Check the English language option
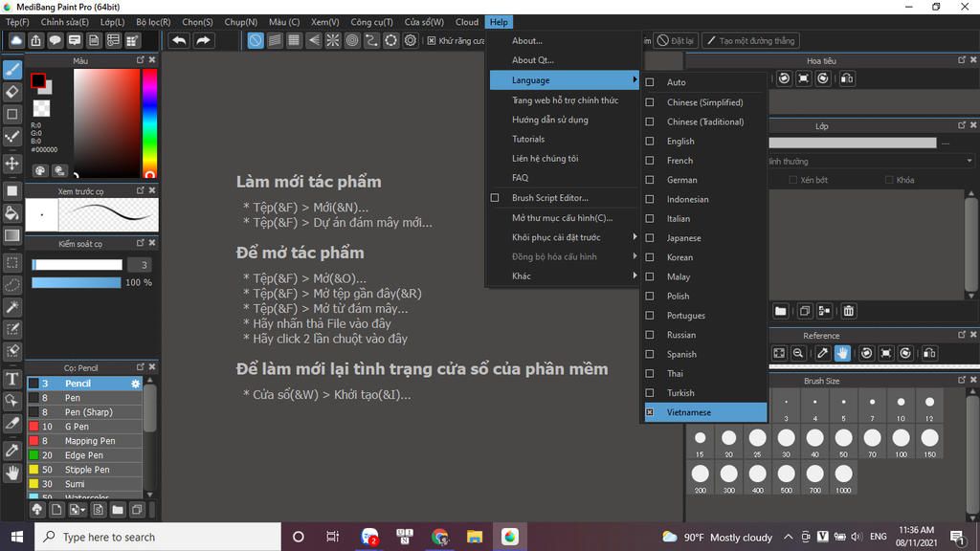The height and width of the screenshot is (551, 980). coord(650,142)
